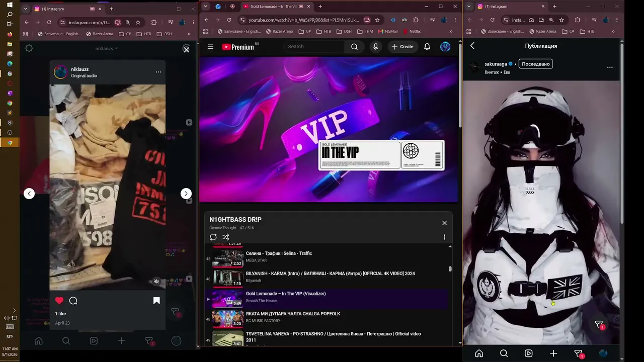Play TSVETELINA YANEVA - PO-STRASHNO playlist entry
This screenshot has height=362, width=644.
(x=327, y=338)
